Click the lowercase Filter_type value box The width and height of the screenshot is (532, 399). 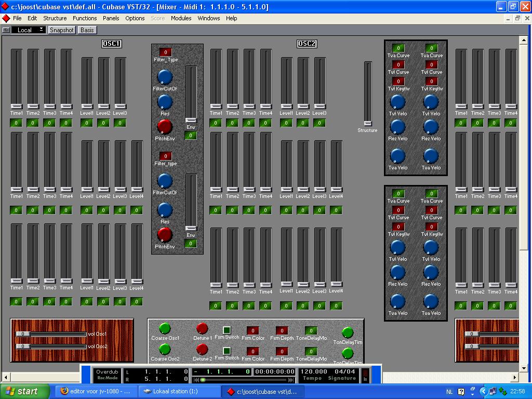166,156
